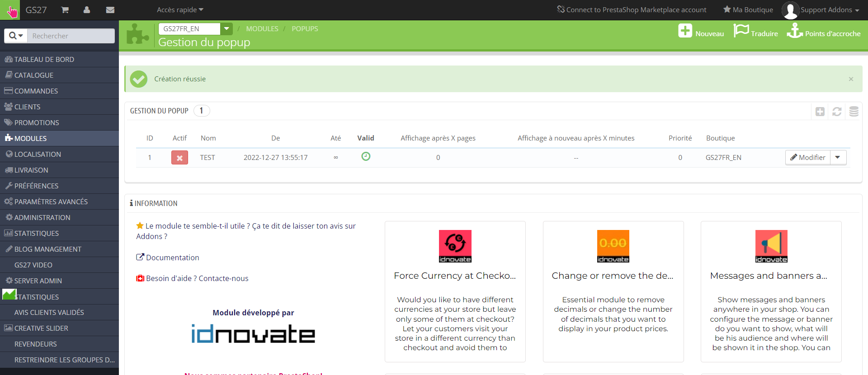868x375 pixels.
Task: Click the Points d'accroche anchor icon
Action: [795, 31]
